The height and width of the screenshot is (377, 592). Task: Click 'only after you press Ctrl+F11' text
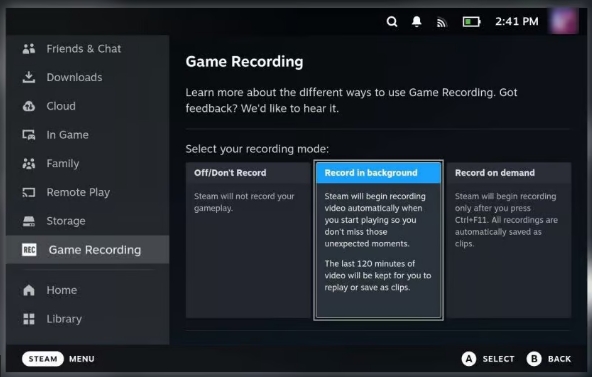pos(493,214)
